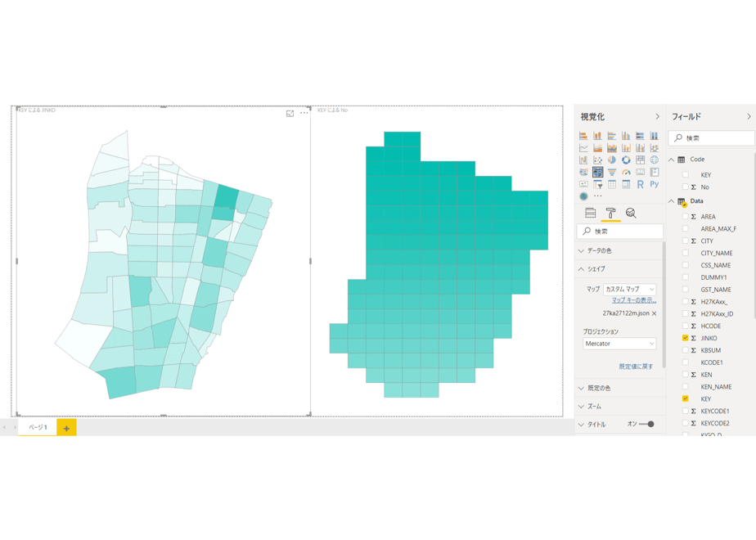Select the line chart visual
This screenshot has width=756, height=540.
click(583, 147)
